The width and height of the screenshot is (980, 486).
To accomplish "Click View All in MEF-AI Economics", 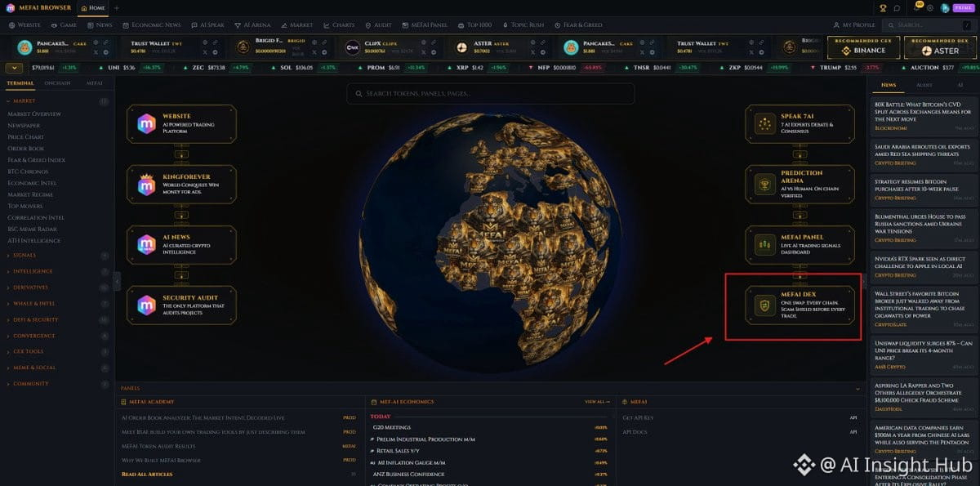I will (597, 402).
